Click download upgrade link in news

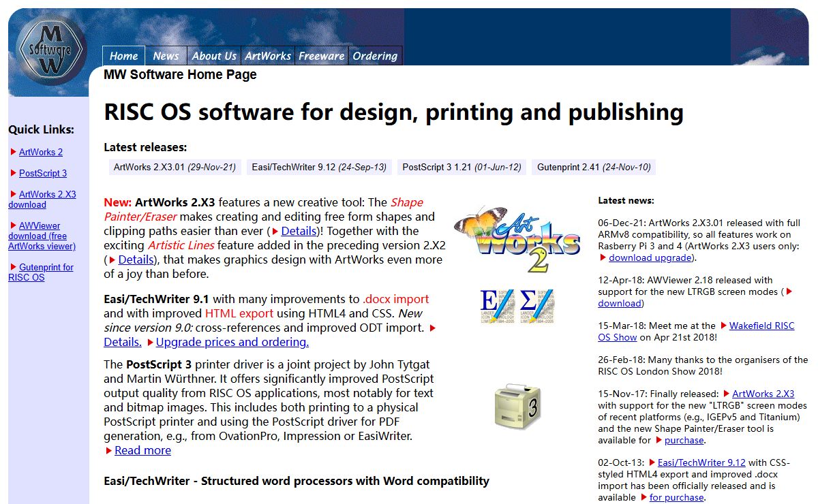(x=650, y=257)
